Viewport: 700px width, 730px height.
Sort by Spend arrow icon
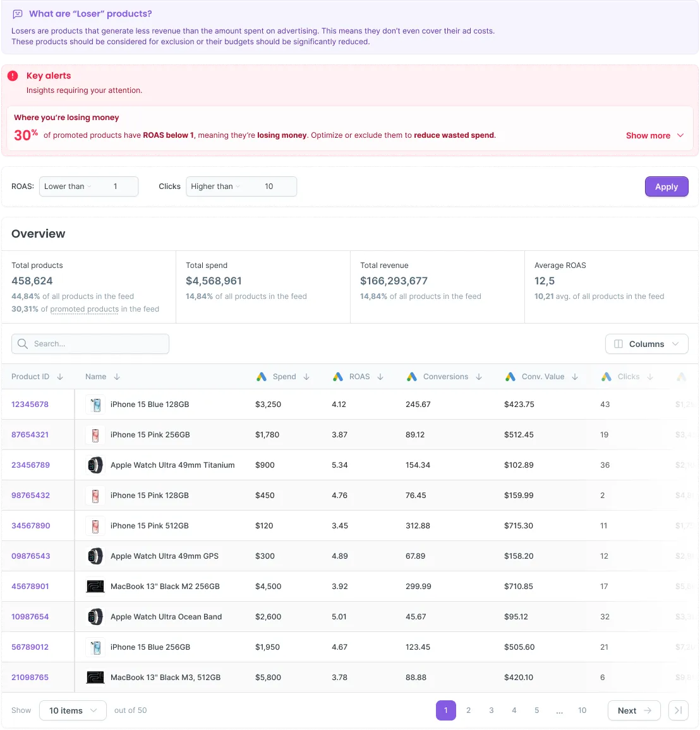tap(306, 377)
